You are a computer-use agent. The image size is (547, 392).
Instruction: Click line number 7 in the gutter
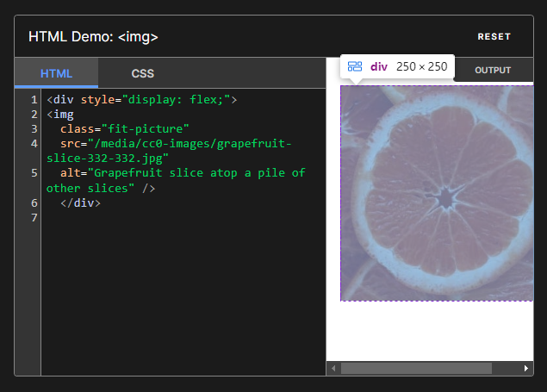(x=33, y=217)
